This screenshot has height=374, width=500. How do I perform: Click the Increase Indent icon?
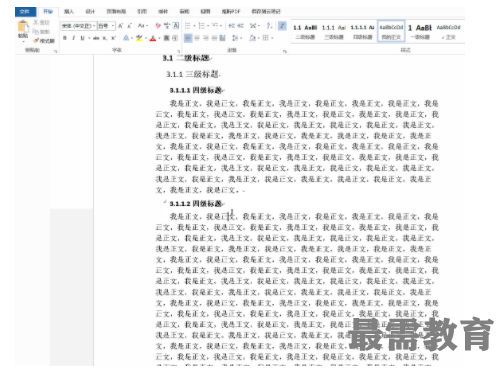pos(241,26)
